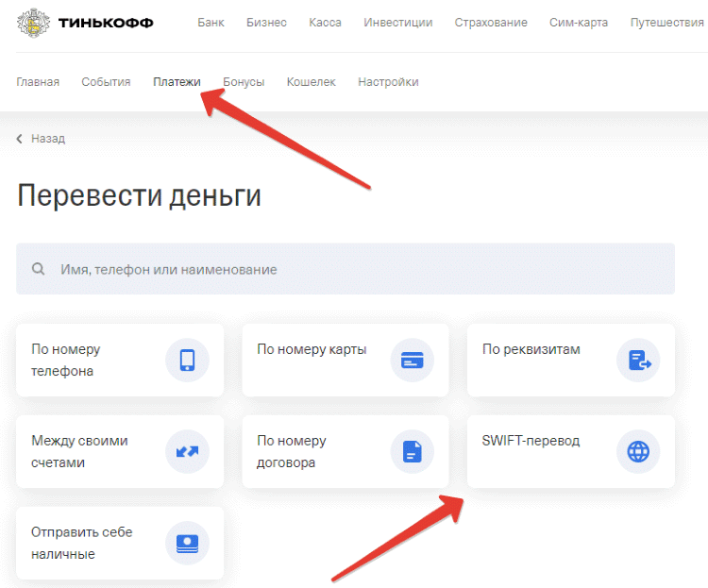Viewport: 708px width, 588px height.
Task: Choose transfer По реквизитам
Action: click(571, 360)
